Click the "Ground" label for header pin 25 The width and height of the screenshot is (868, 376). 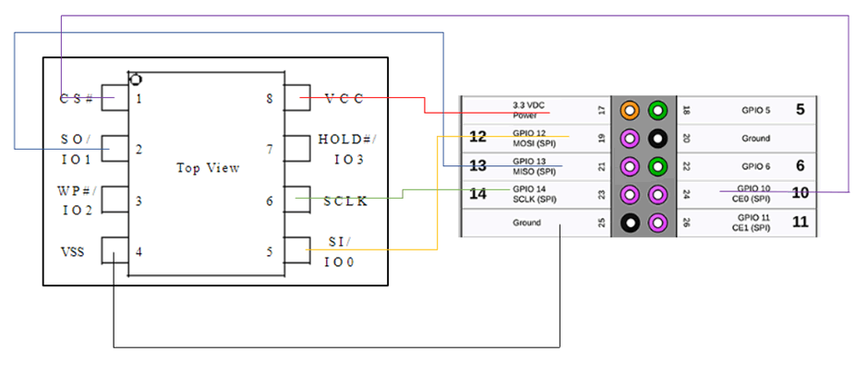(526, 223)
